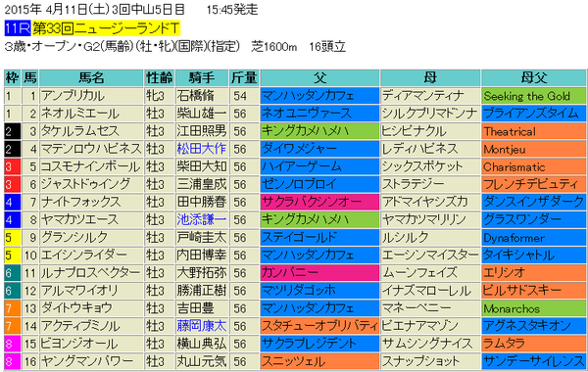The width and height of the screenshot is (588, 372).
Task: Select horse name アンブリカル
Action: coord(73,96)
